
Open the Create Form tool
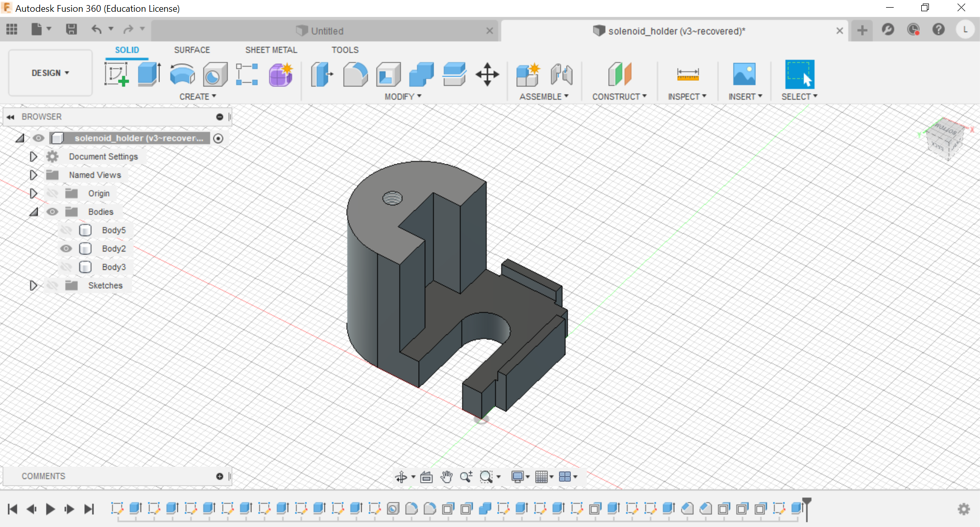pyautogui.click(x=280, y=74)
